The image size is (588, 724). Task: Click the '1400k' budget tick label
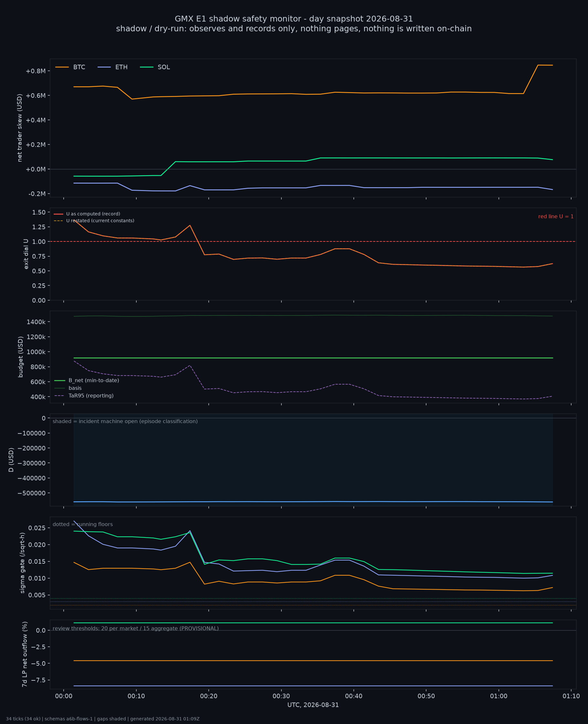pyautogui.click(x=36, y=322)
